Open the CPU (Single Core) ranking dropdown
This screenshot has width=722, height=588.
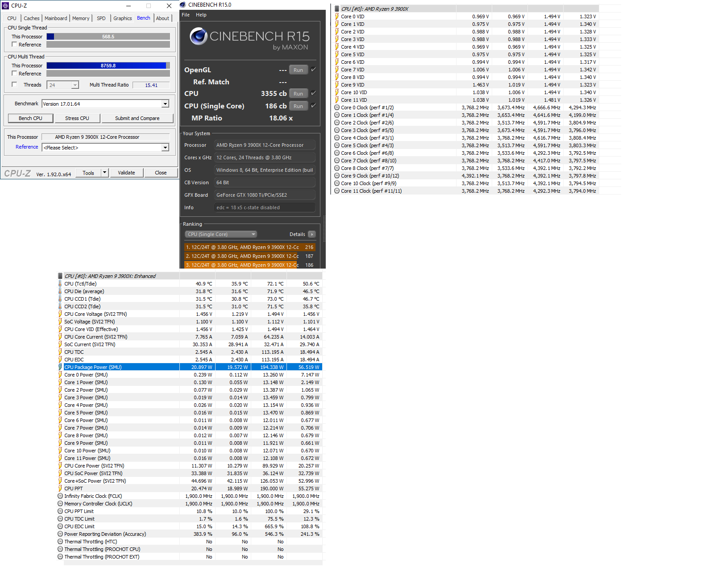point(220,234)
